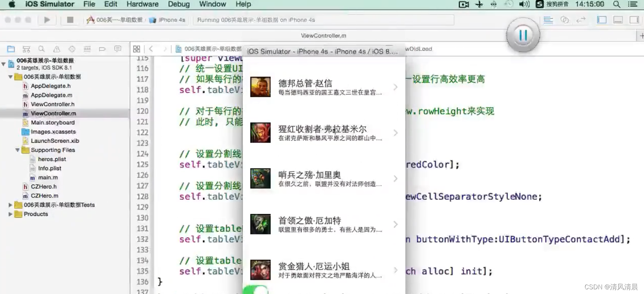Open Notification Center from the menu bar

(x=633, y=4)
